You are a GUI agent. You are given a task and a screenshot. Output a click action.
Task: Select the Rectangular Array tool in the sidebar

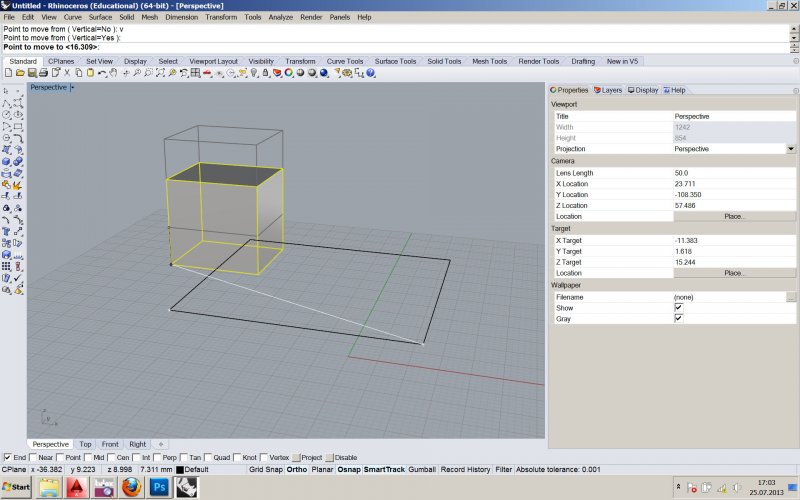tap(7, 265)
